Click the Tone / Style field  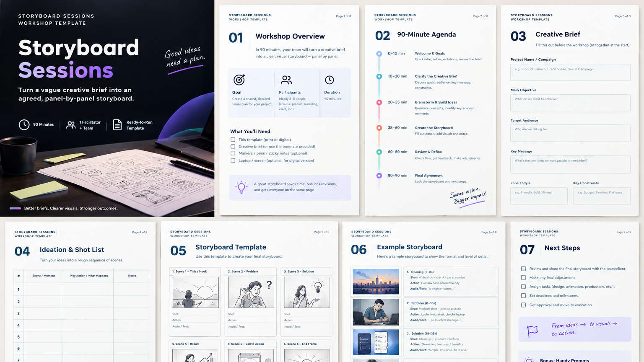click(539, 196)
